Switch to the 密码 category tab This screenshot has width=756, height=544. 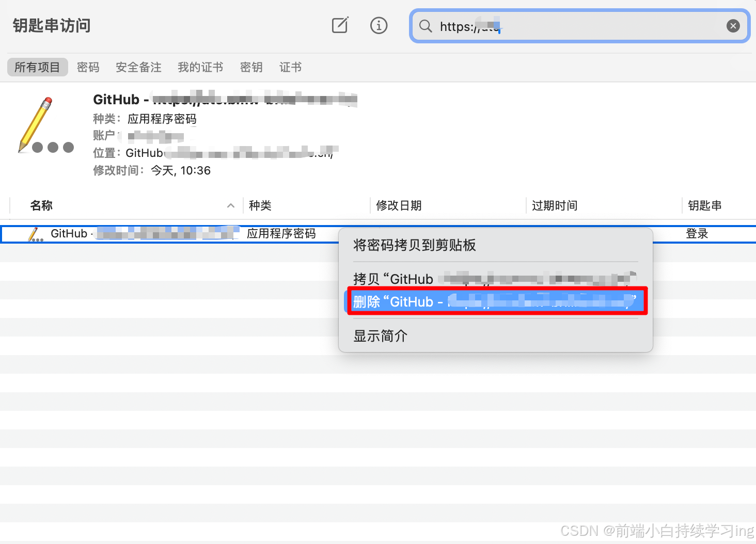(88, 67)
